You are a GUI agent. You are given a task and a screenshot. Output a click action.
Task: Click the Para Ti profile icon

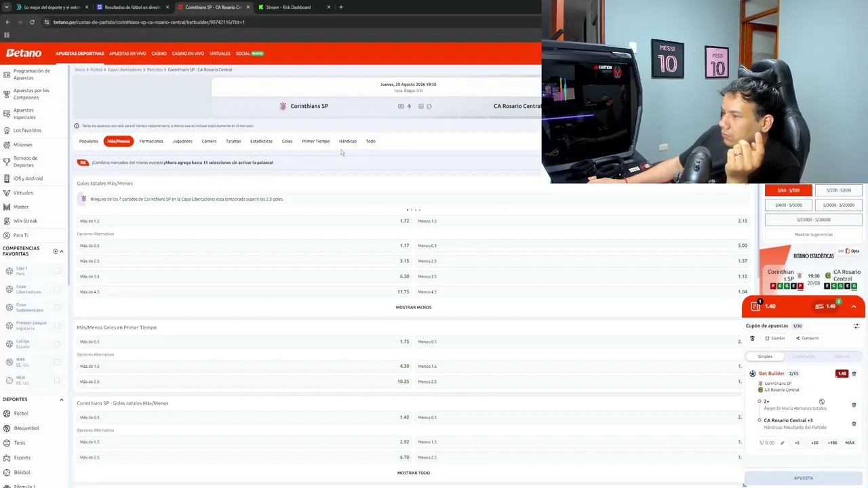click(7, 235)
